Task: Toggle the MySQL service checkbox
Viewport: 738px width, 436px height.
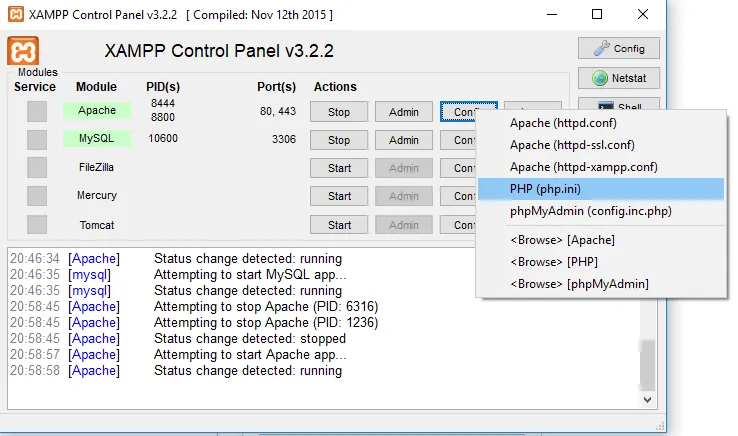Action: pos(37,139)
